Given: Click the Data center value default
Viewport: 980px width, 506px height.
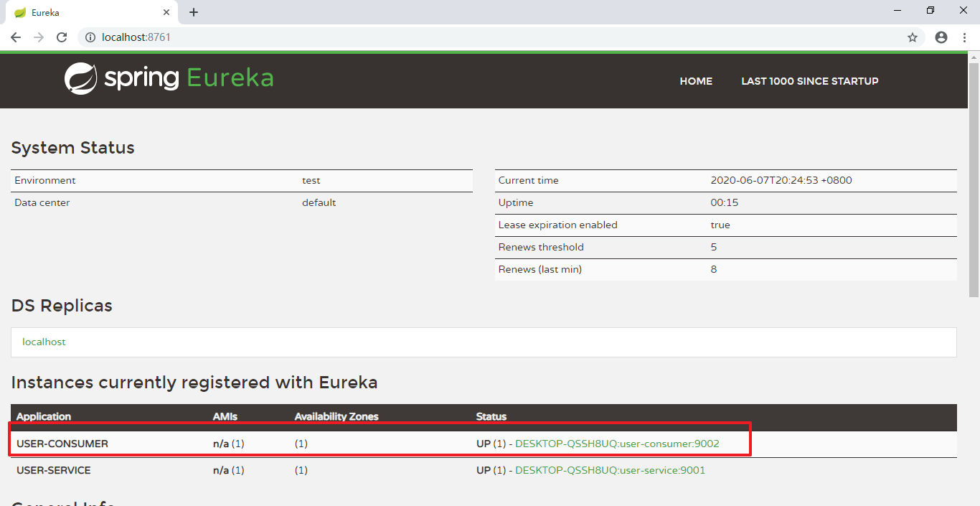Looking at the screenshot, I should click(319, 202).
